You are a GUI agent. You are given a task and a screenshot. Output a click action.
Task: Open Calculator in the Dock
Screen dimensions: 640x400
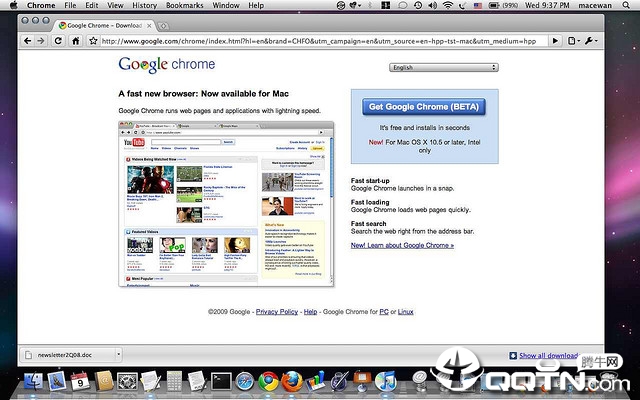(x=174, y=382)
